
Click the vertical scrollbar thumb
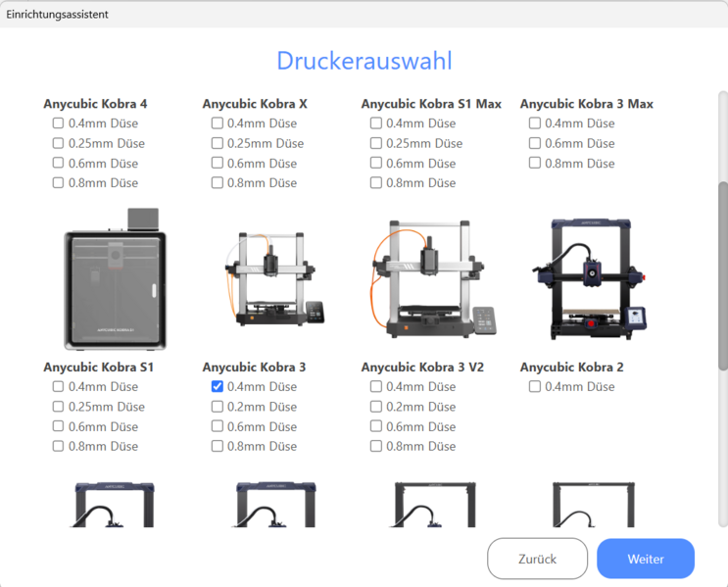(x=722, y=275)
